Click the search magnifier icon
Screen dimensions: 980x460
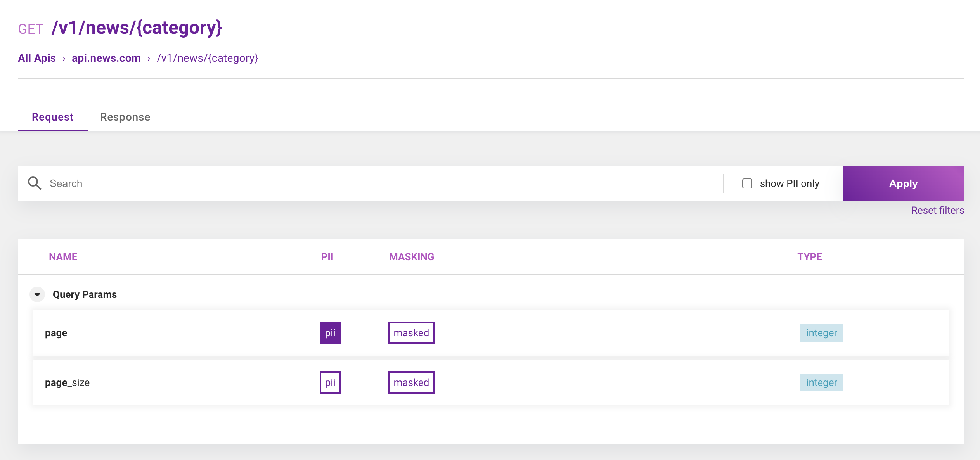pos(35,183)
